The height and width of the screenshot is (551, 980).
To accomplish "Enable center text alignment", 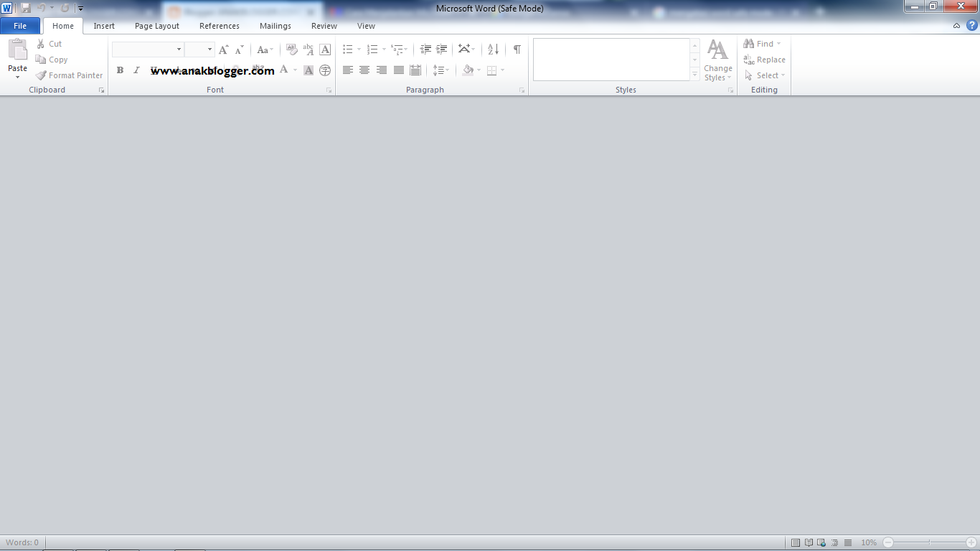I will [364, 70].
